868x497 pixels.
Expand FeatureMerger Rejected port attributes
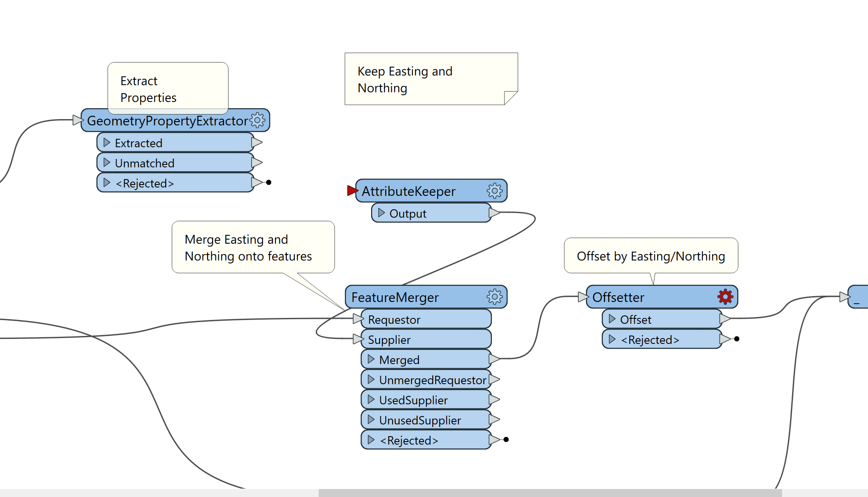[371, 440]
